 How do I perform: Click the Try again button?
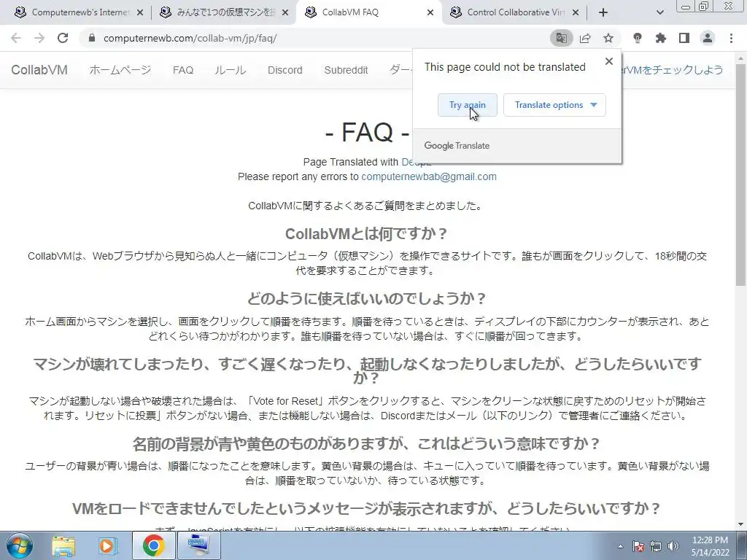(468, 105)
